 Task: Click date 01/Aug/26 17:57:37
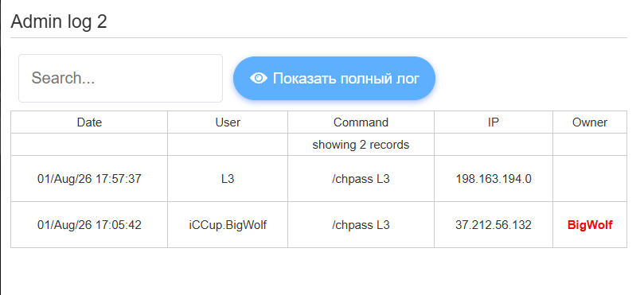click(89, 179)
